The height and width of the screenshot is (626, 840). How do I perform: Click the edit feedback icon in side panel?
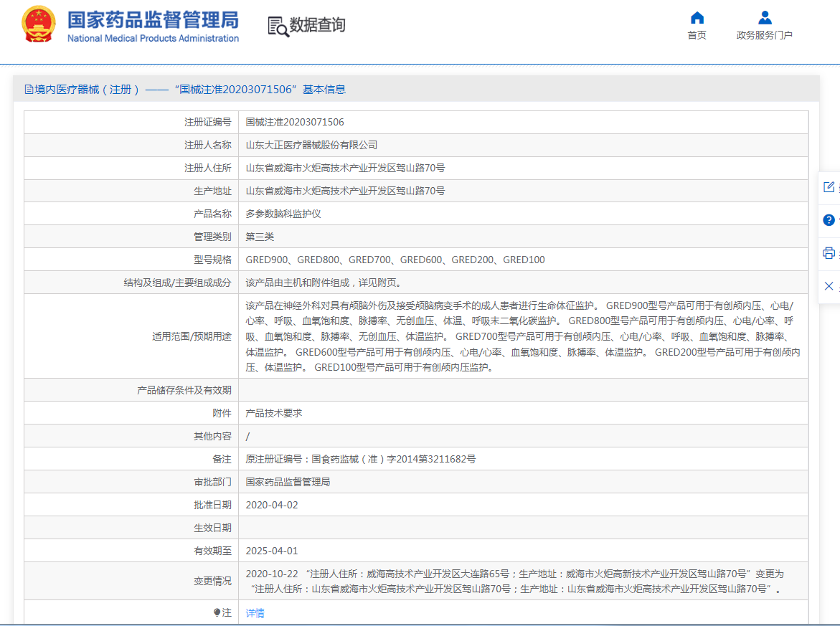point(829,187)
